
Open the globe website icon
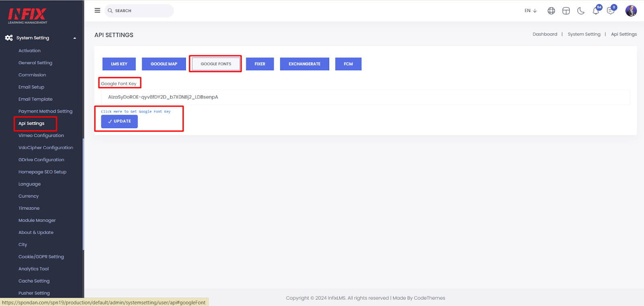pos(551,11)
